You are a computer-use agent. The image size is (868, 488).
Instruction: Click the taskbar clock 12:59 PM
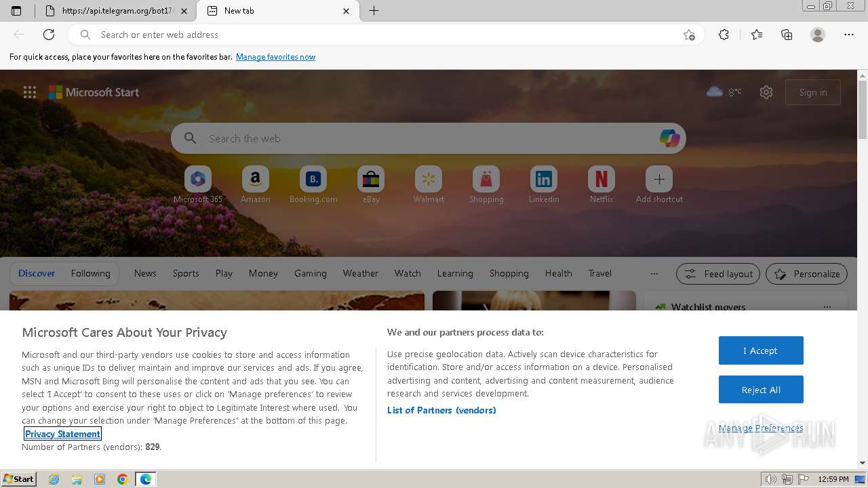pyautogui.click(x=833, y=479)
